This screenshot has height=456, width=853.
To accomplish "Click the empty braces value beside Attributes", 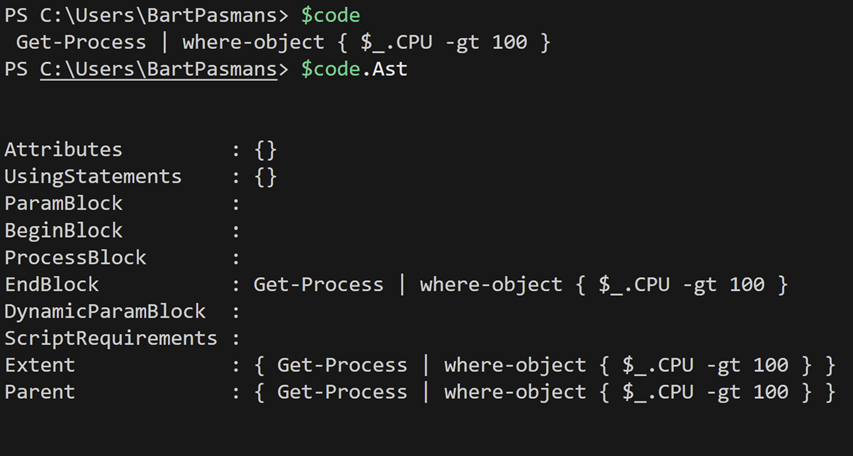I will (265, 150).
